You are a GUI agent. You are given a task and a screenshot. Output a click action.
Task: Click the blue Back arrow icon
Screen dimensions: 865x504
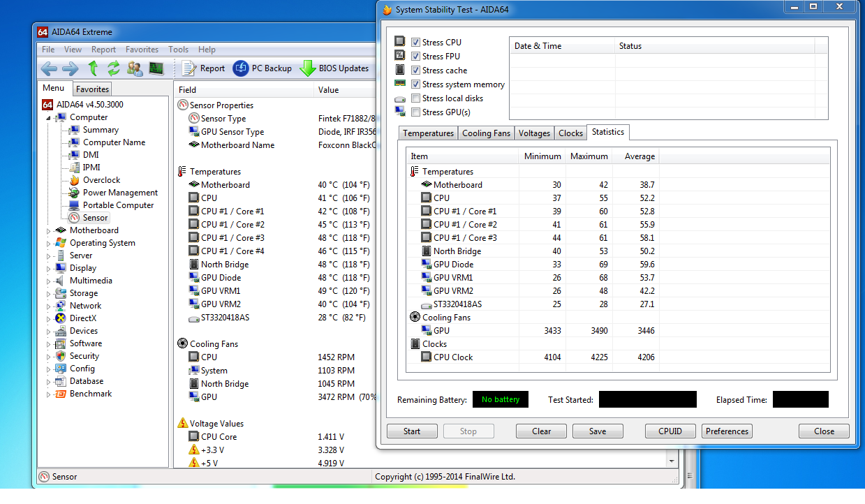(x=49, y=68)
